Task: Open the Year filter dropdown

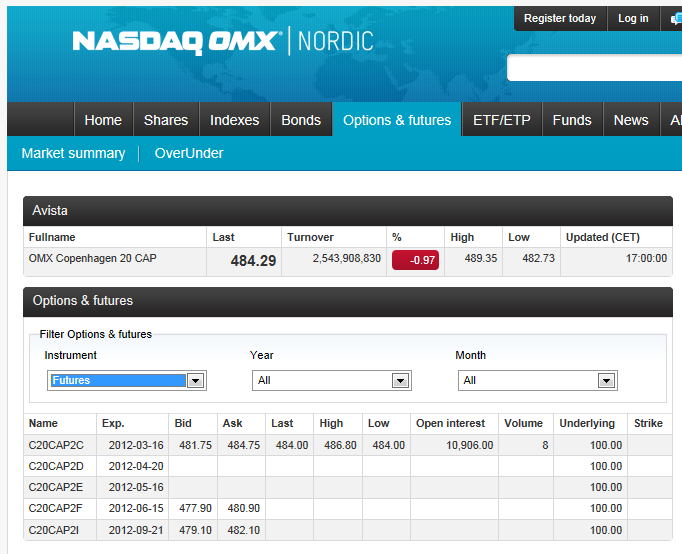Action: [331, 380]
